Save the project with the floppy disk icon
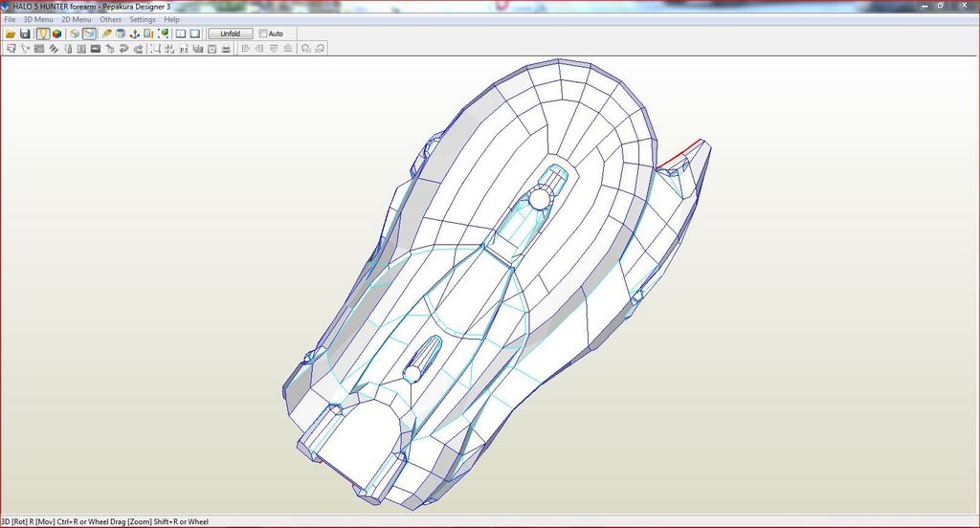Screen dimensions: 980x528 click(x=25, y=33)
